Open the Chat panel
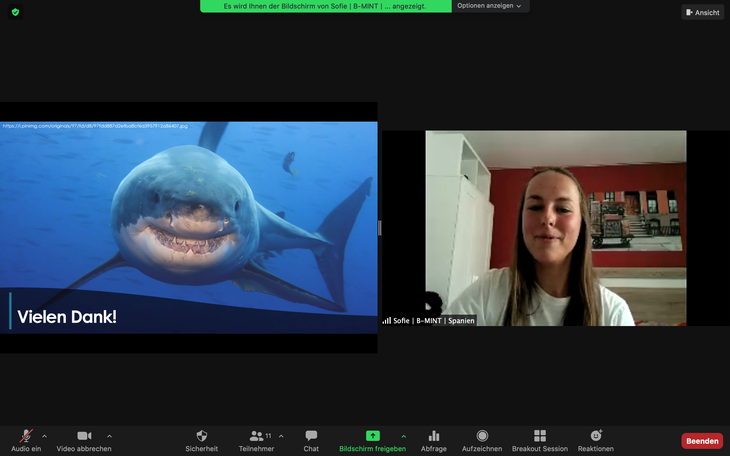The width and height of the screenshot is (730, 456). [x=311, y=437]
